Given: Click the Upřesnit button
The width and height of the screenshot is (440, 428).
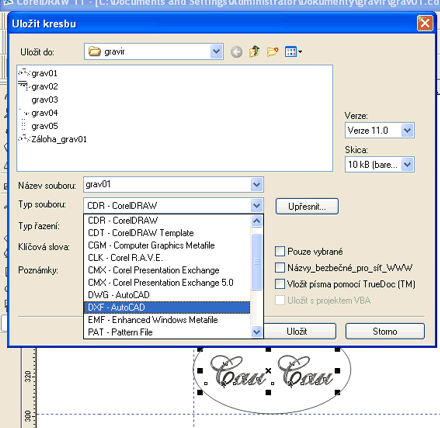Looking at the screenshot, I should [307, 207].
